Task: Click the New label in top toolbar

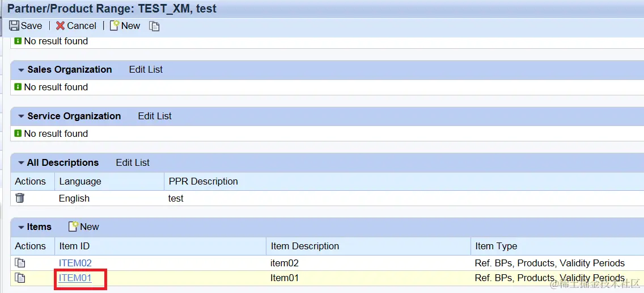Action: click(130, 26)
